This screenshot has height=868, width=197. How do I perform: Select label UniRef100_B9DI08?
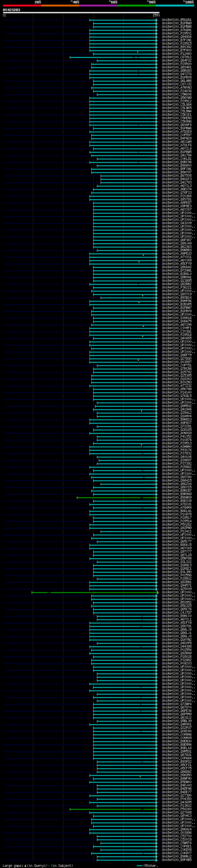[x=176, y=501]
